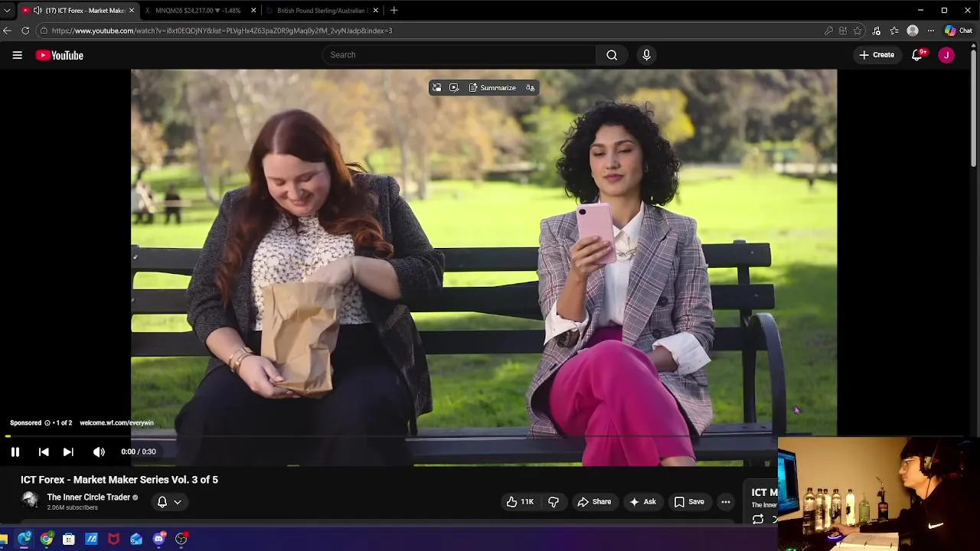The height and width of the screenshot is (551, 980).
Task: Reload the page
Action: click(25, 31)
